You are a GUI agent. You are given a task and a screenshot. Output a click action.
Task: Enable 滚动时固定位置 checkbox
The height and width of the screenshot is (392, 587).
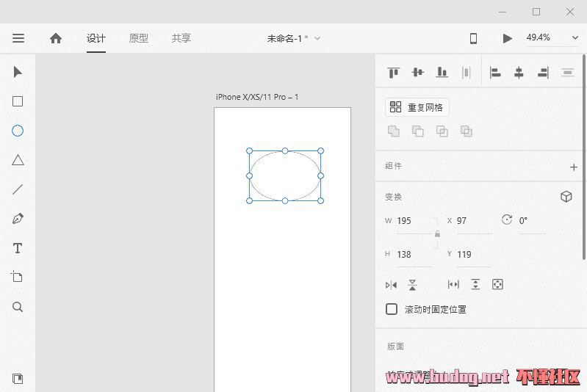click(392, 309)
